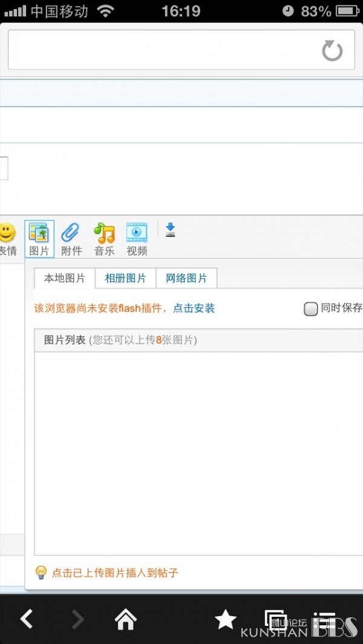Click the lightbulb tip icon

(41, 572)
